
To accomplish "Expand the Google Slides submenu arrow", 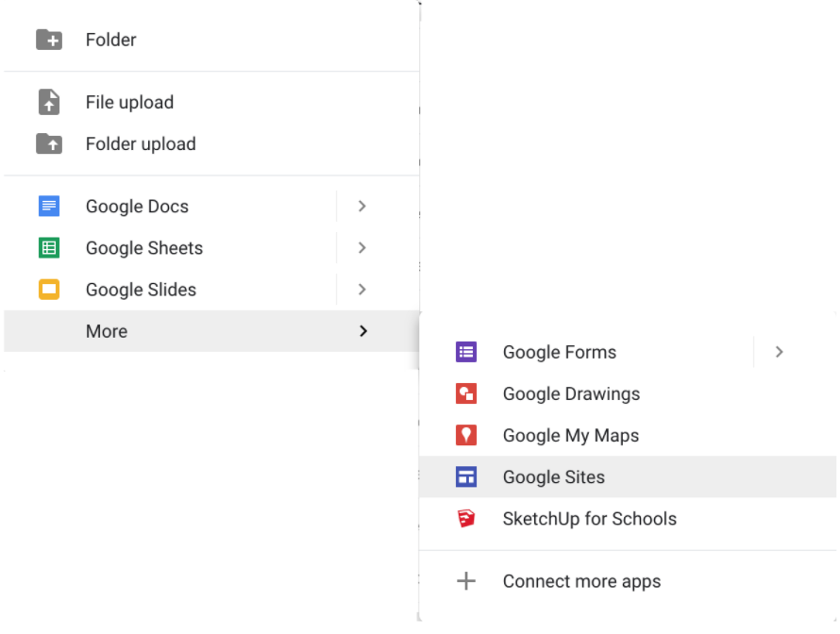I will point(362,289).
